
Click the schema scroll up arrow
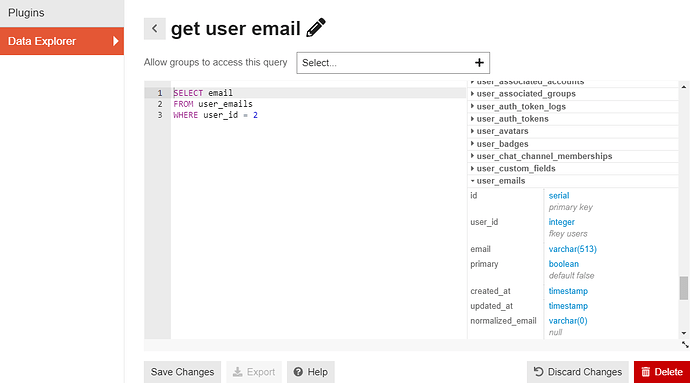click(683, 87)
